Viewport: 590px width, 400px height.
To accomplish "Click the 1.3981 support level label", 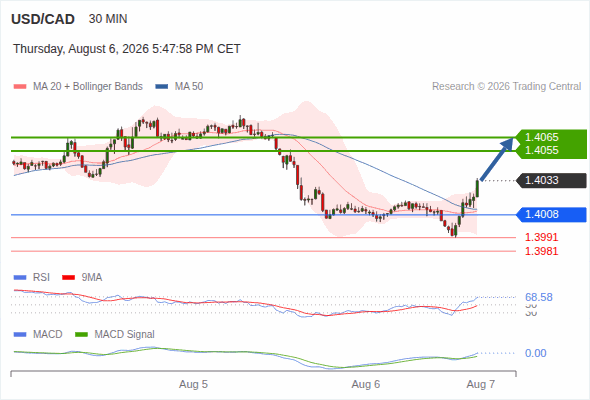I will click(x=541, y=251).
